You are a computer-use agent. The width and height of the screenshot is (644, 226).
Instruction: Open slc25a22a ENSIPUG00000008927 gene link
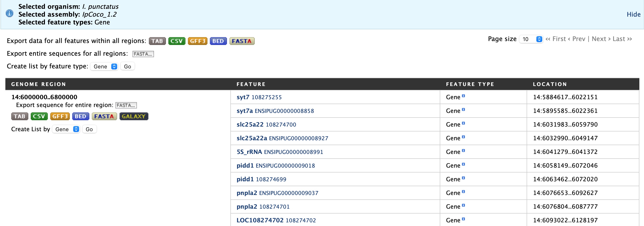[x=282, y=138]
